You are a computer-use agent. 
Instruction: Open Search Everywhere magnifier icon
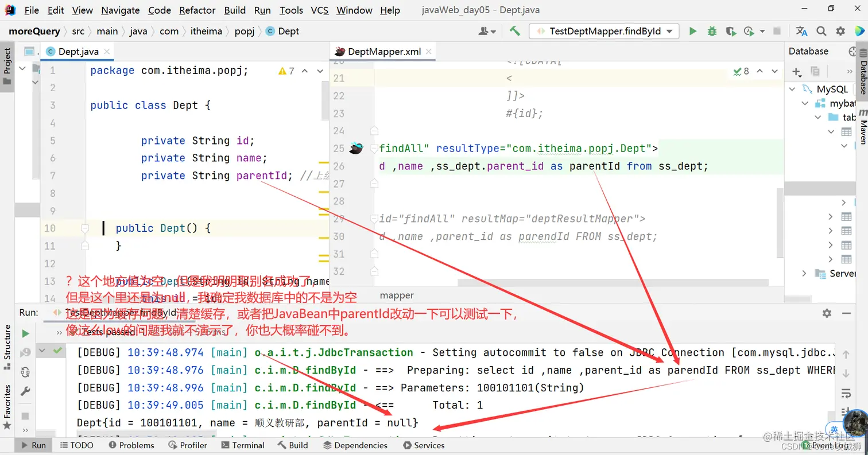pos(821,31)
